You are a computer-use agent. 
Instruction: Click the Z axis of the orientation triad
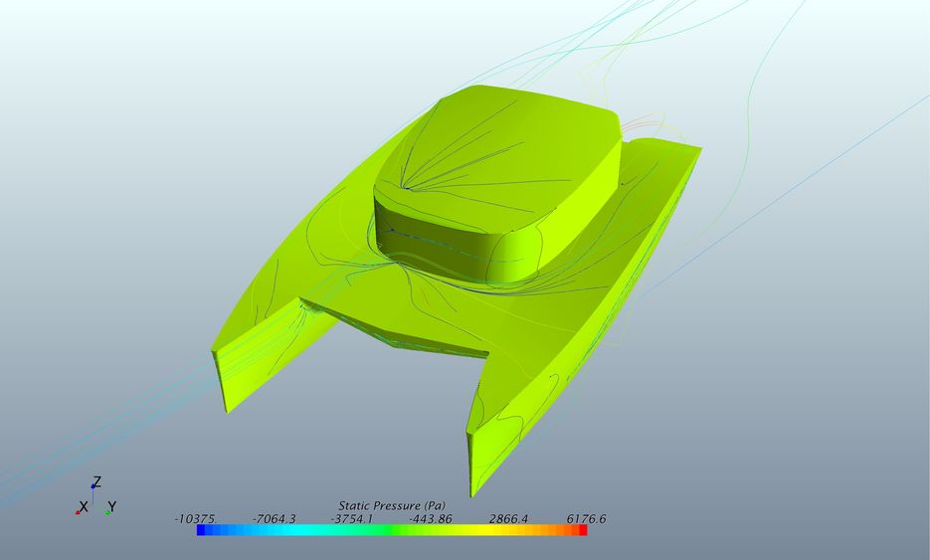coord(95,482)
